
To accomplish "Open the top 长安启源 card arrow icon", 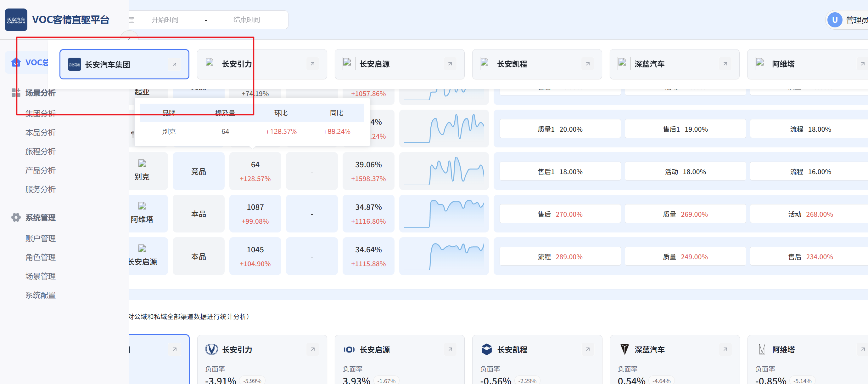I will click(x=450, y=64).
